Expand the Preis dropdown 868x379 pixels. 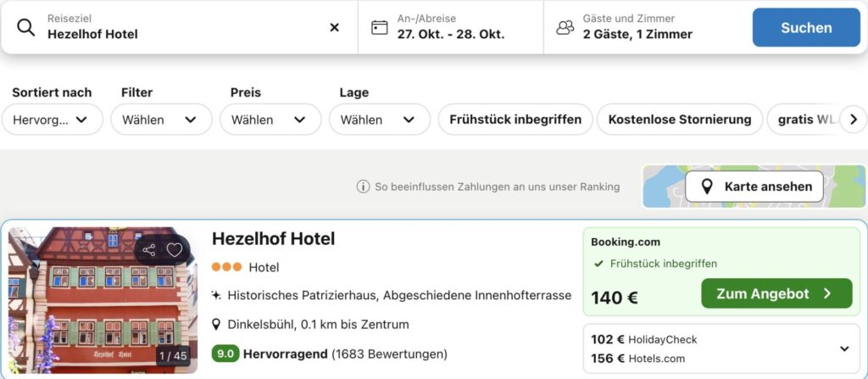270,120
